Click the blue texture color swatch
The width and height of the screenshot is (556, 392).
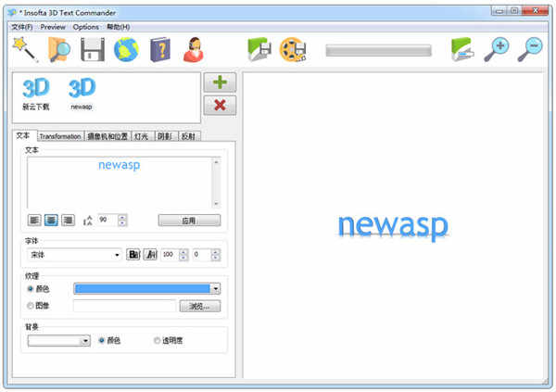[142, 289]
